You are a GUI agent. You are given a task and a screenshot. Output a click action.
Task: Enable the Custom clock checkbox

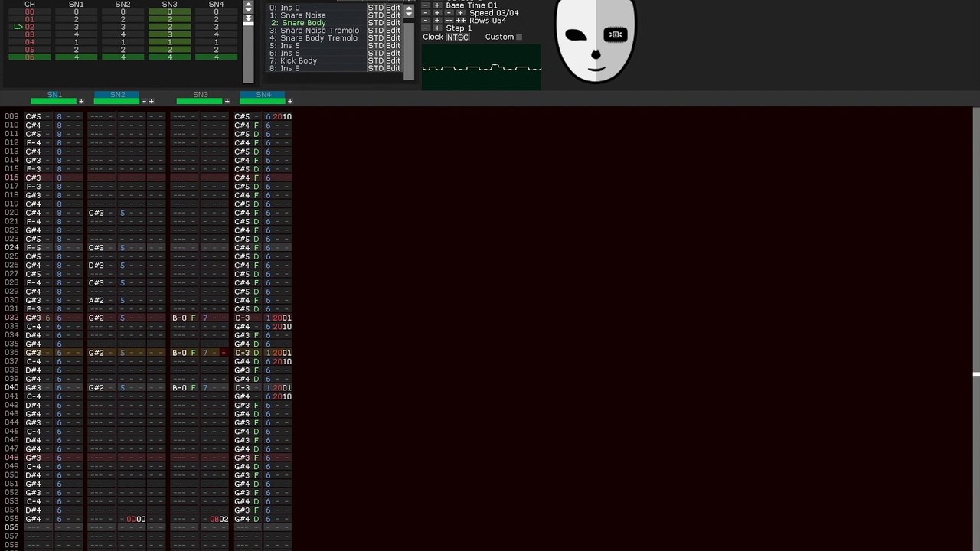tap(519, 37)
